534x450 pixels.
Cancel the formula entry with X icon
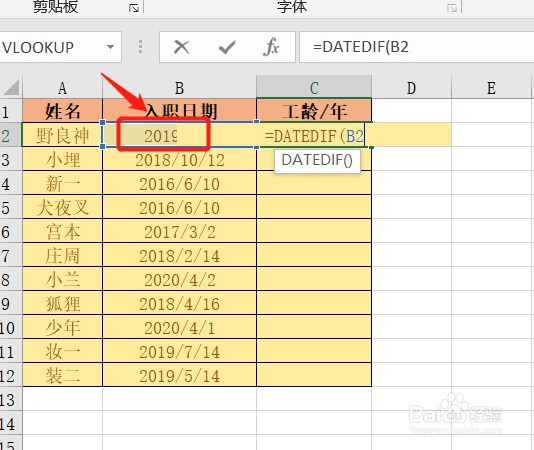point(181,47)
